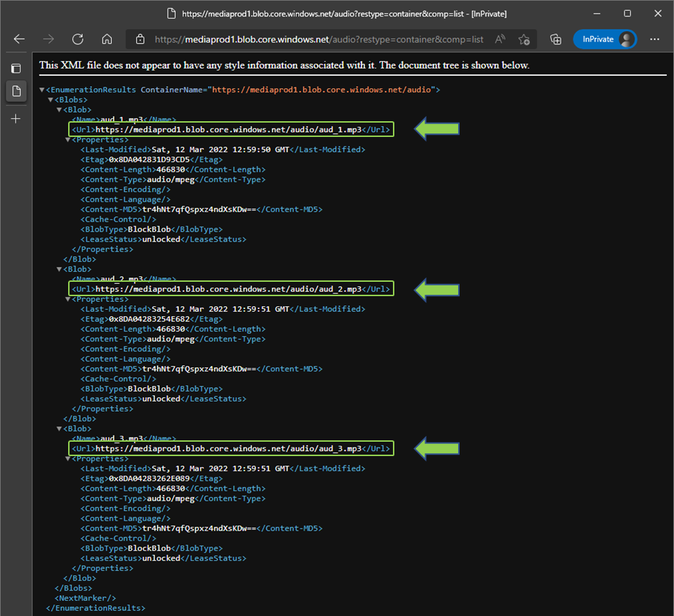
Task: Open the InPrivate profile button
Action: point(604,39)
